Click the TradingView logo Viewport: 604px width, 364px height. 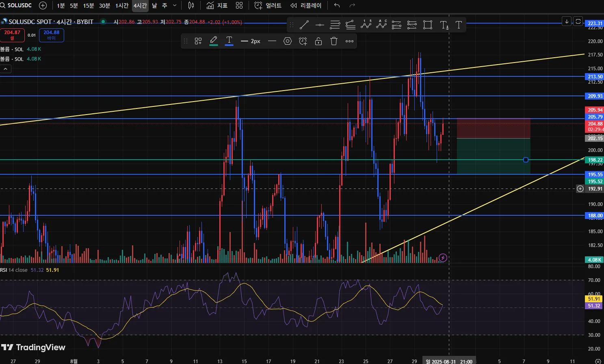pyautogui.click(x=33, y=347)
